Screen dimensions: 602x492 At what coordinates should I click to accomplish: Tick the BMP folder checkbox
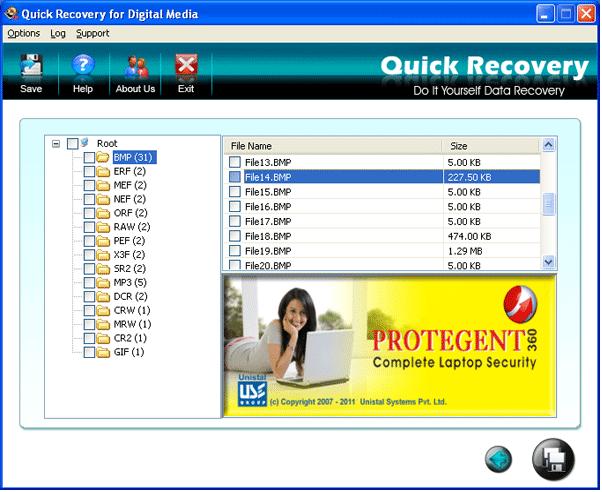coord(89,157)
